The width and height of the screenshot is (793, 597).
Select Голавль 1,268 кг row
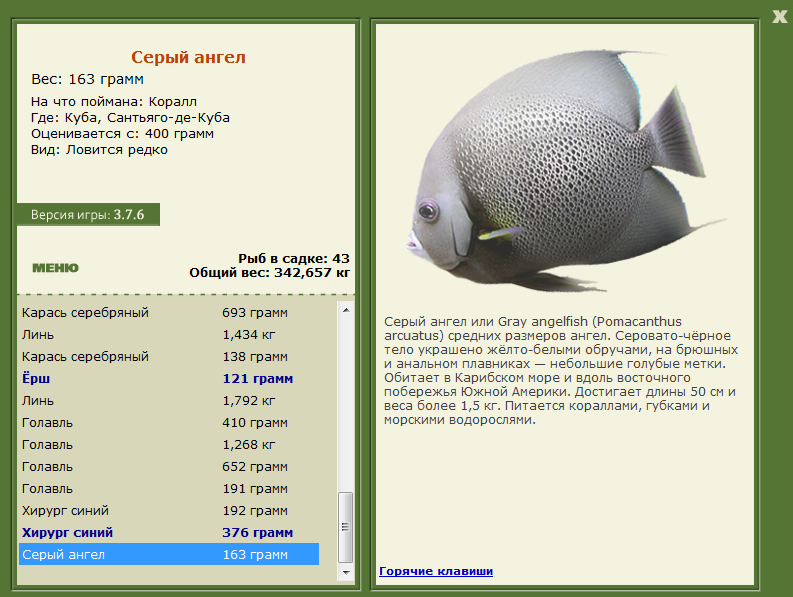click(169, 445)
